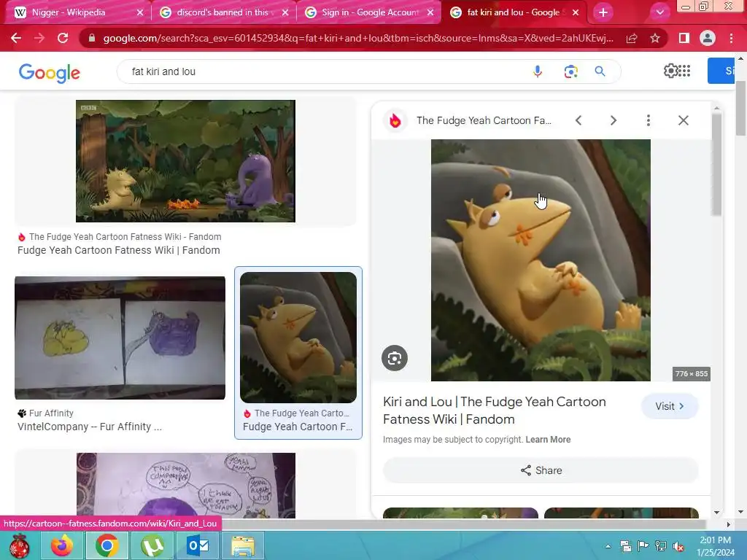Open the speech-bubble drawing thumbnail
This screenshot has height=560, width=747.
pyautogui.click(x=186, y=485)
